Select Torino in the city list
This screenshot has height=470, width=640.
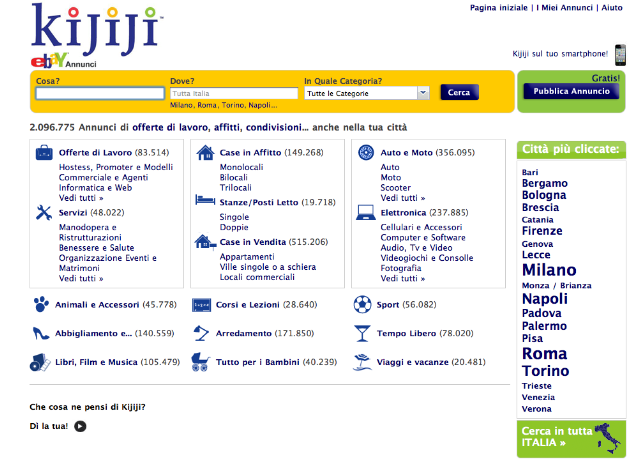coord(545,371)
